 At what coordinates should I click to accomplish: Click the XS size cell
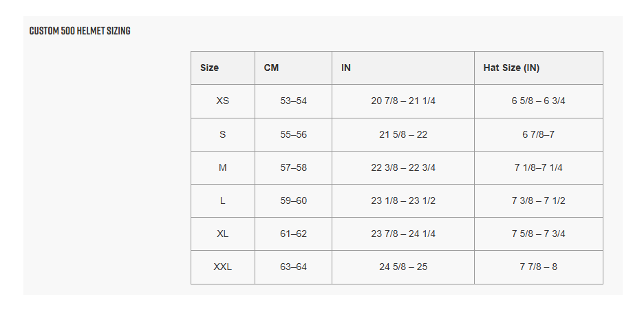[x=222, y=101]
